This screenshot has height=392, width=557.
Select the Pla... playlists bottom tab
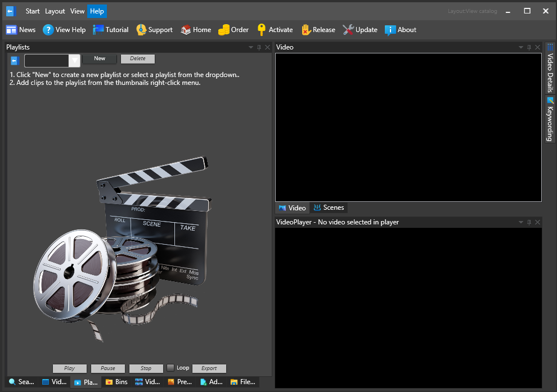coord(86,382)
